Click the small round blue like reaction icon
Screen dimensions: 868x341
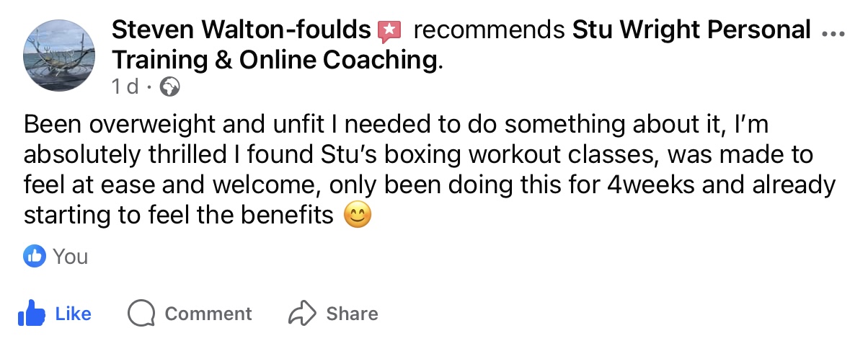coord(35,256)
